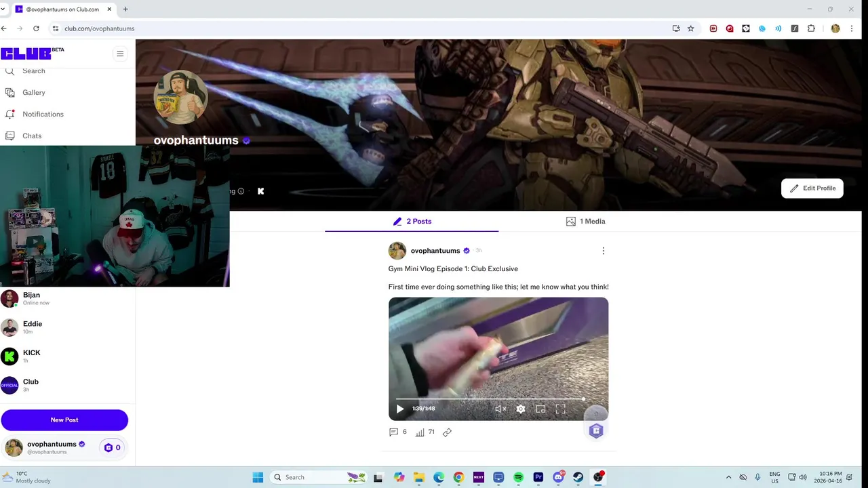Screen dimensions: 868x488
Task: Unmute the video player
Action: tap(500, 409)
